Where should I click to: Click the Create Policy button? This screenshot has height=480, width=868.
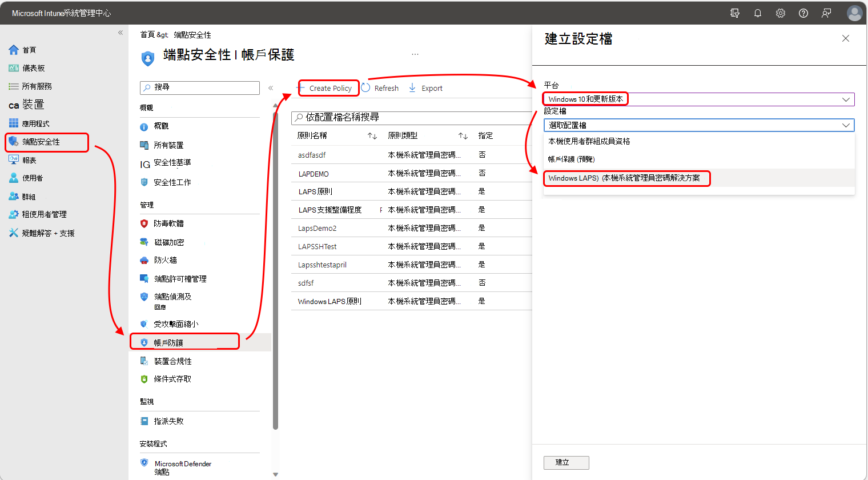tap(325, 88)
